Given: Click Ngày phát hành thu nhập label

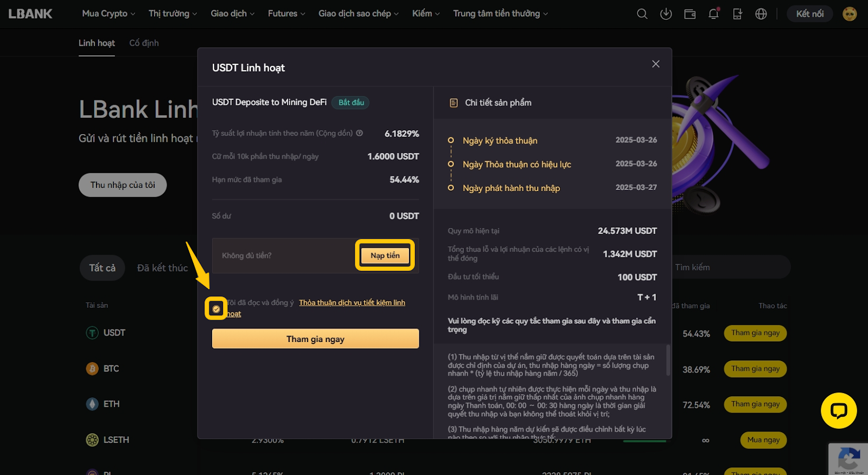Looking at the screenshot, I should (x=511, y=188).
